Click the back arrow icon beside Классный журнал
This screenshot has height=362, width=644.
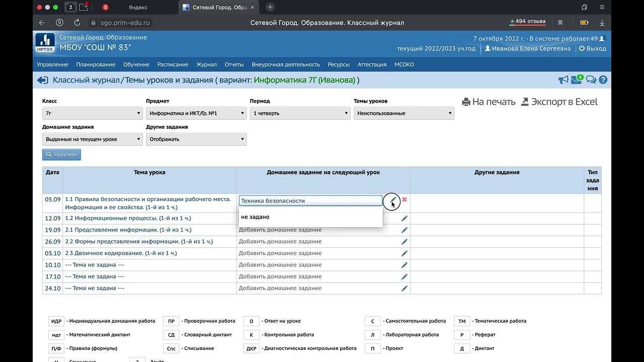(x=42, y=80)
